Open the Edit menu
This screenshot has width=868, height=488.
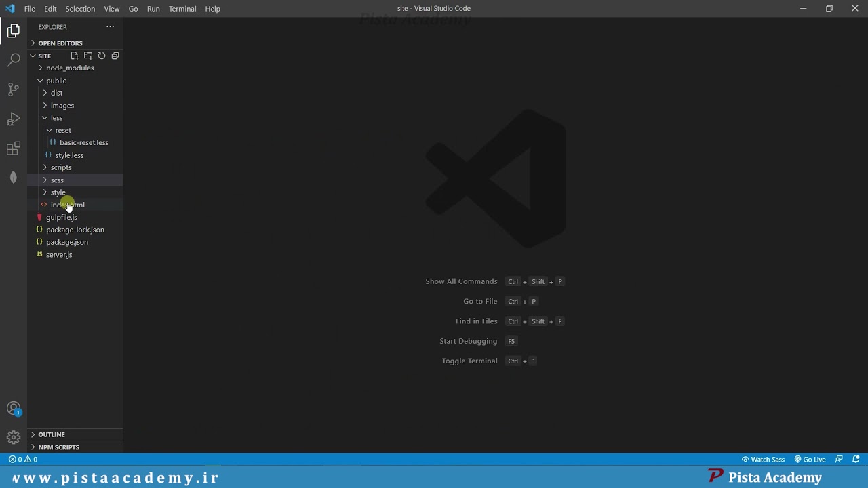(x=51, y=9)
